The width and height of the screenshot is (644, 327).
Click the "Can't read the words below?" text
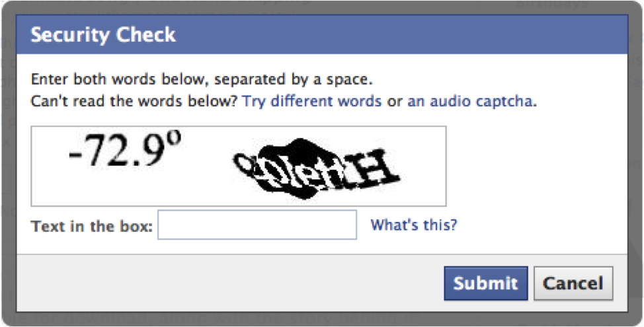tap(134, 102)
